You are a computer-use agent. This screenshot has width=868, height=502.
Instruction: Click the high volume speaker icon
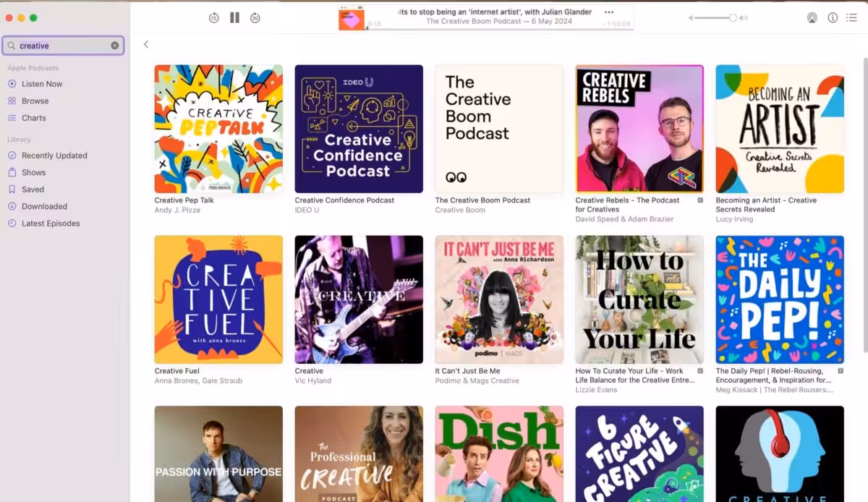click(x=745, y=18)
